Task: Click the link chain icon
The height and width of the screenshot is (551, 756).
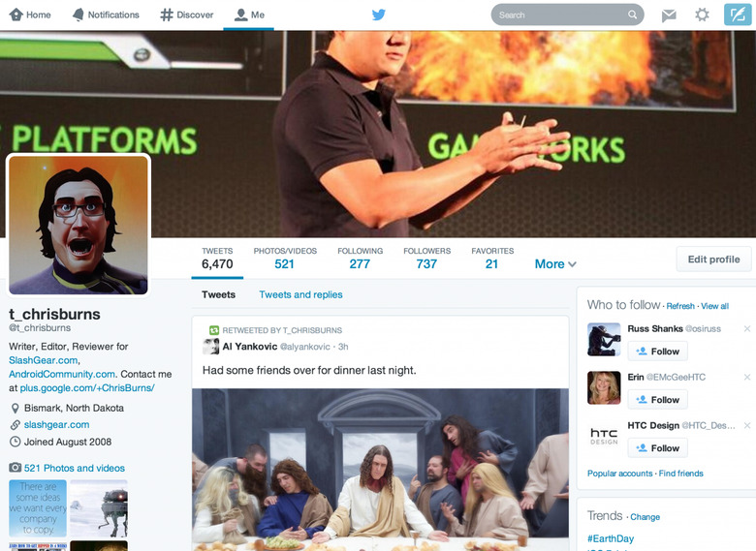Action: pyautogui.click(x=16, y=425)
